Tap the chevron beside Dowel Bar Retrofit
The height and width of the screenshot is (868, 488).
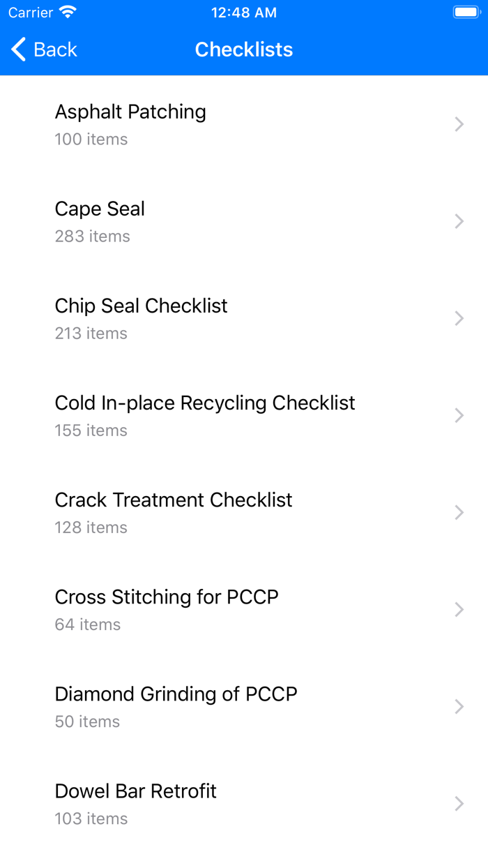tap(459, 803)
